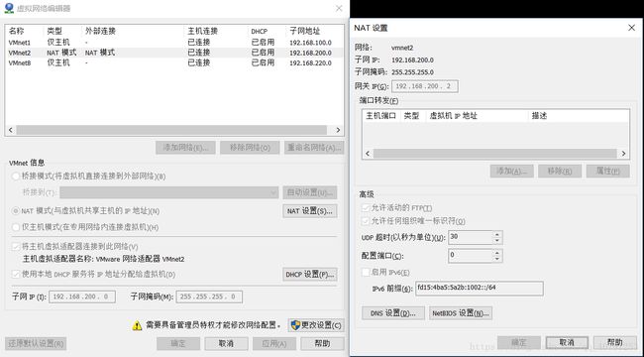Toggle 使用本地 DHCP 服务 checkbox

(x=16, y=274)
